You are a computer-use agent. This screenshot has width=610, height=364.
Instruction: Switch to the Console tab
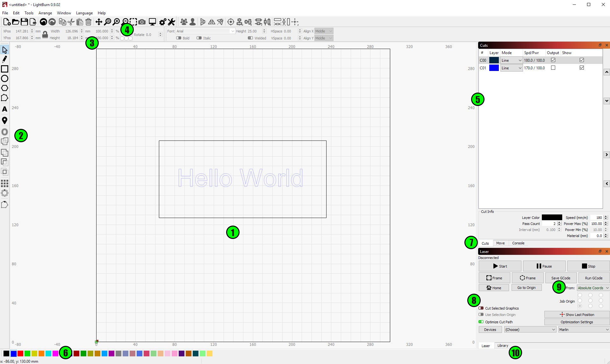click(518, 243)
